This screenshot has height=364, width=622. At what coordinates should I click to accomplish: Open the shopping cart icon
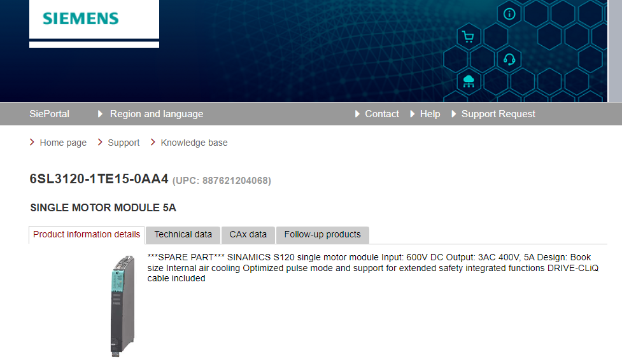469,37
